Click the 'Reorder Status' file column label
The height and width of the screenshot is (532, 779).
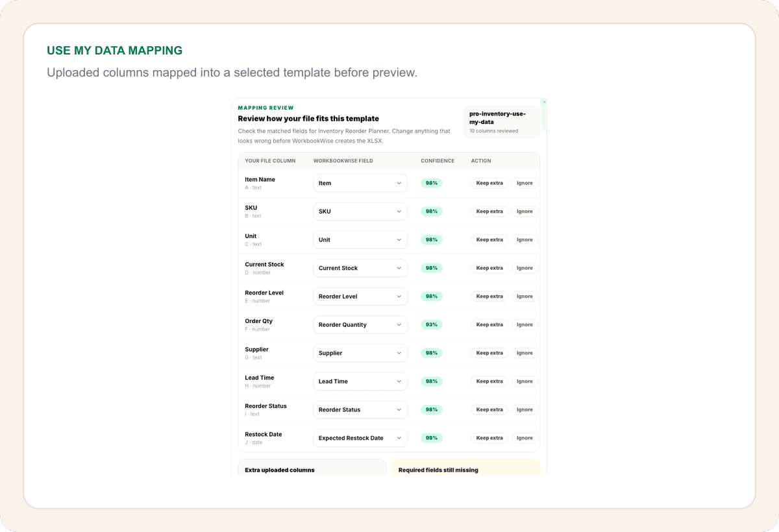(x=266, y=406)
